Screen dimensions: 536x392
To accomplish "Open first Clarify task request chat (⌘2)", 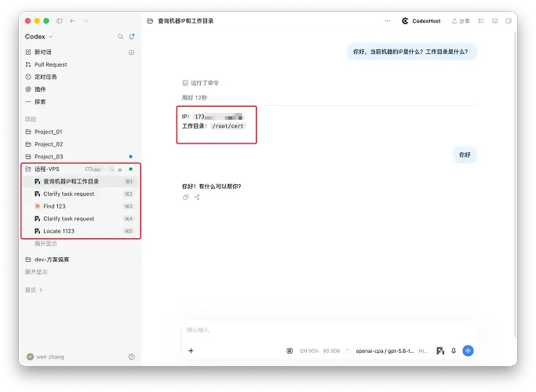I will 81,194.
